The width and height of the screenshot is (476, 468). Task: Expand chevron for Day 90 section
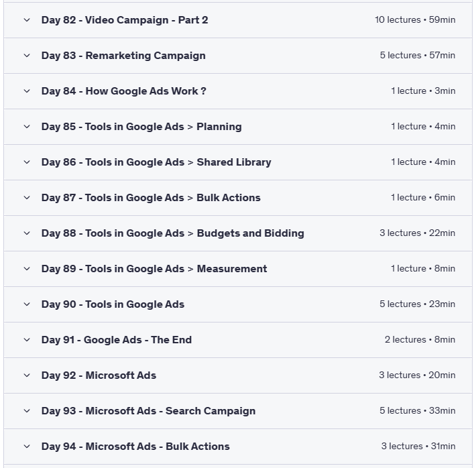[27, 304]
